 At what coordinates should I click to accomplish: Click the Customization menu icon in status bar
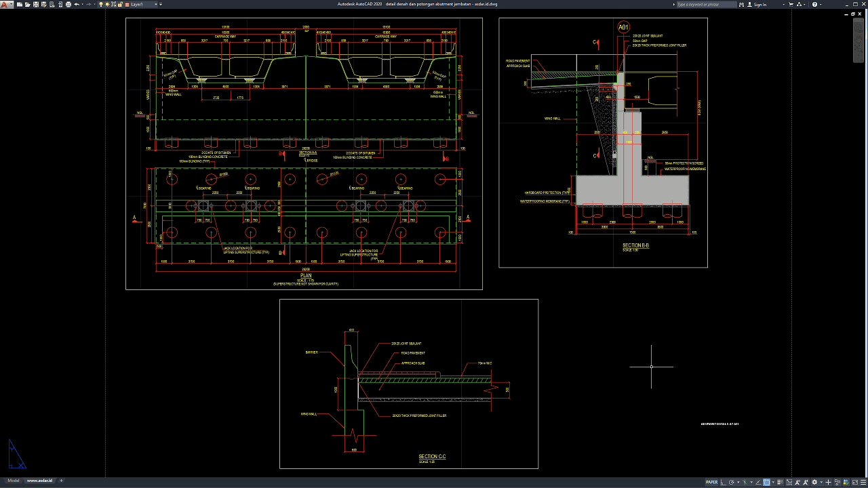point(863,483)
